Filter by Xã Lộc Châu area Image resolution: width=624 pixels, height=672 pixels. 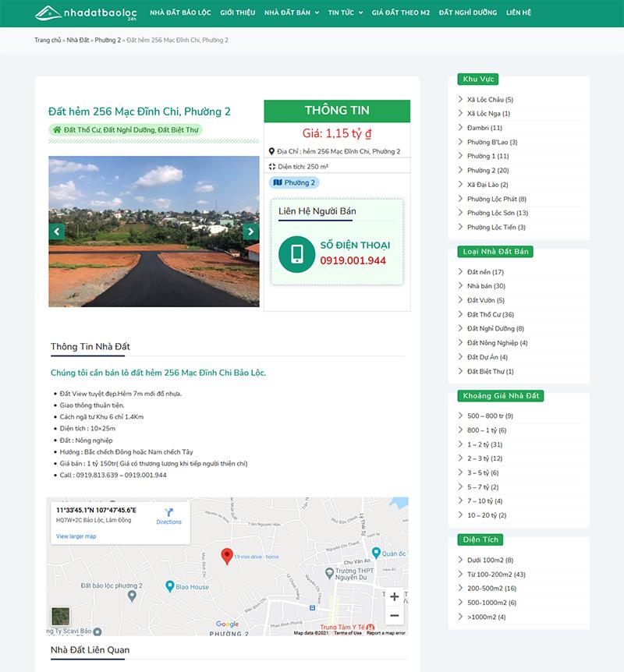[x=489, y=100]
